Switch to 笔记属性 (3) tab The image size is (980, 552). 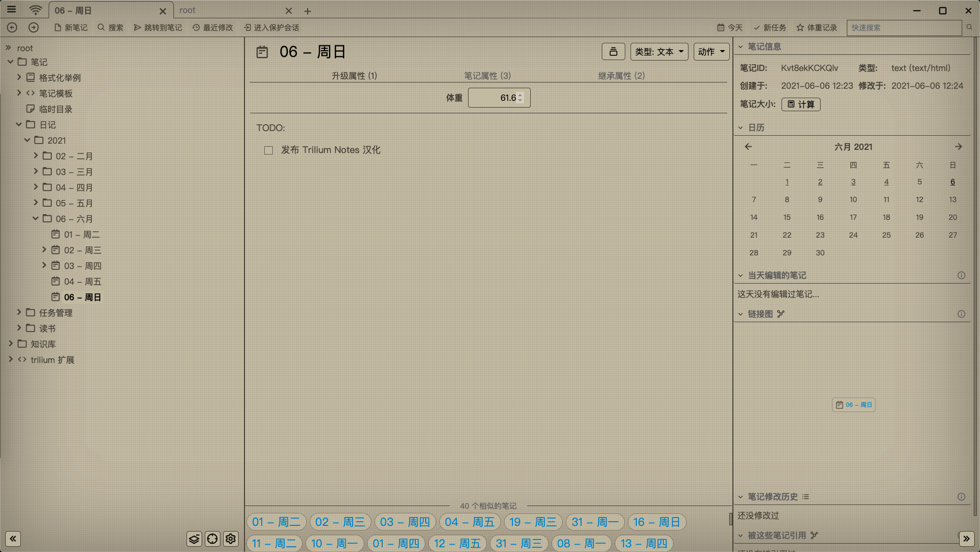point(487,76)
